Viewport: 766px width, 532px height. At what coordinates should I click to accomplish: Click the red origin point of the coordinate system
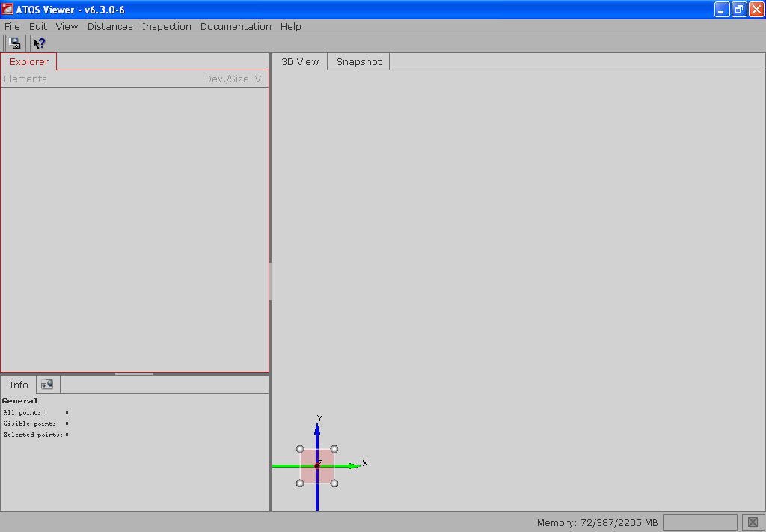pos(317,466)
